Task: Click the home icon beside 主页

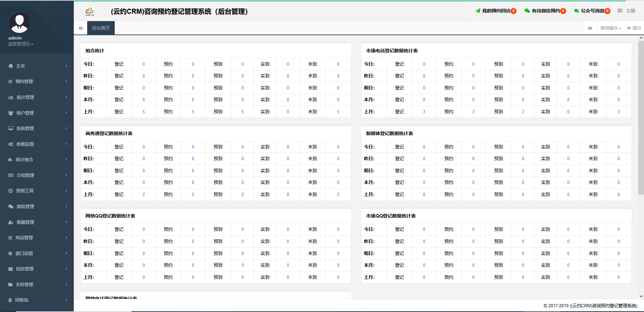Action: coord(11,66)
